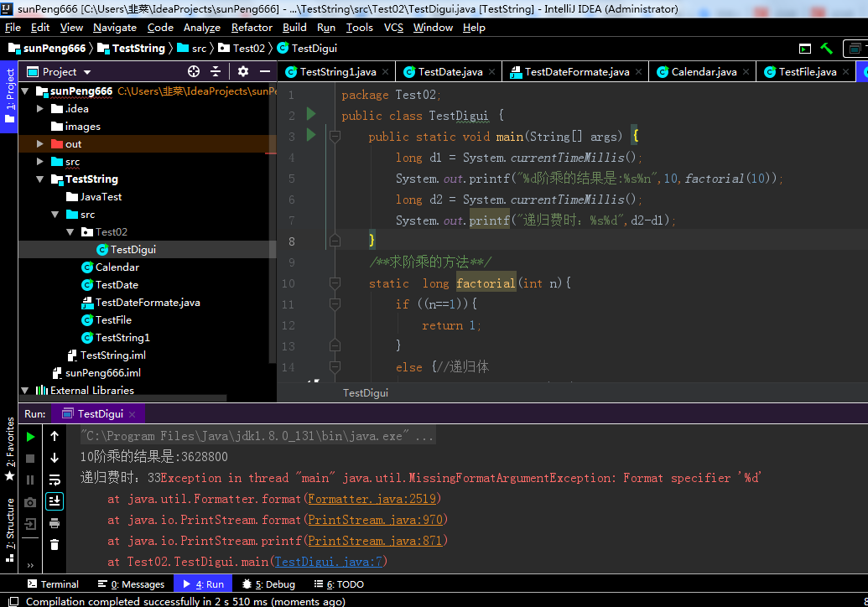
Task: Open PrintStream.java:871 stack trace link
Action: tap(376, 541)
